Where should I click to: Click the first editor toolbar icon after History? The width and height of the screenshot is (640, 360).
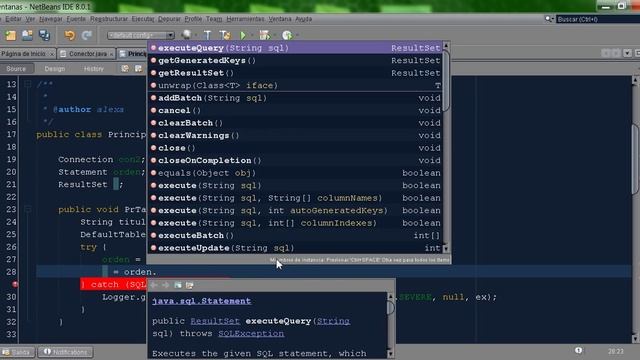pyautogui.click(x=125, y=69)
